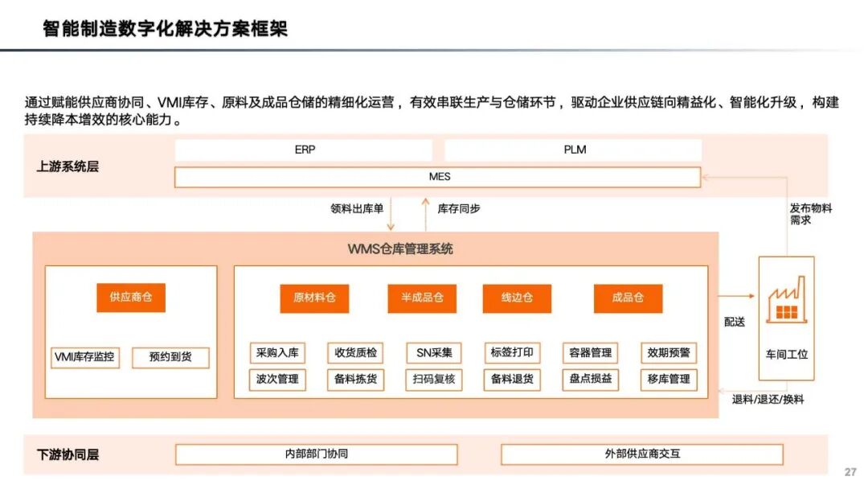868x489 pixels.
Task: Select the 预约到货 box
Action: 170,357
